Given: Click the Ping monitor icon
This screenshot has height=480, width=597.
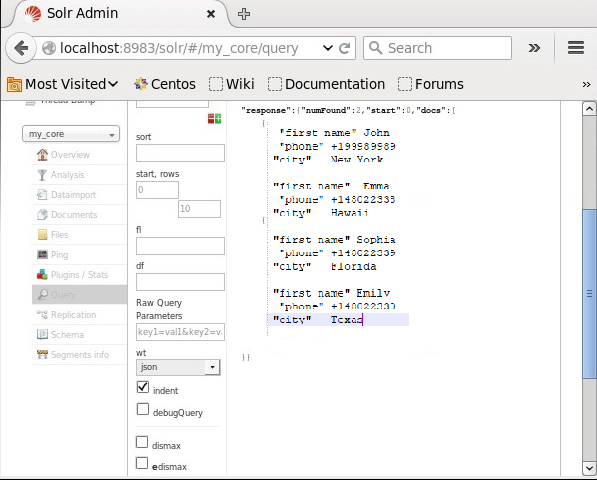Looking at the screenshot, I should [42, 255].
